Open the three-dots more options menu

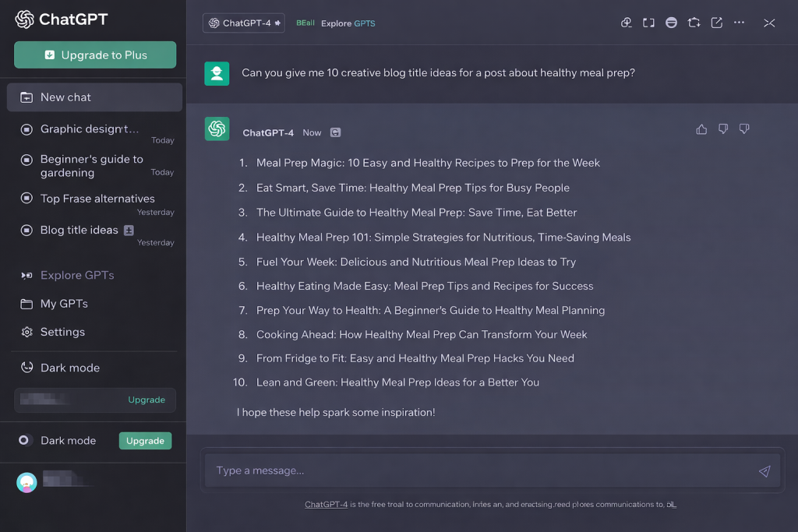tap(739, 23)
